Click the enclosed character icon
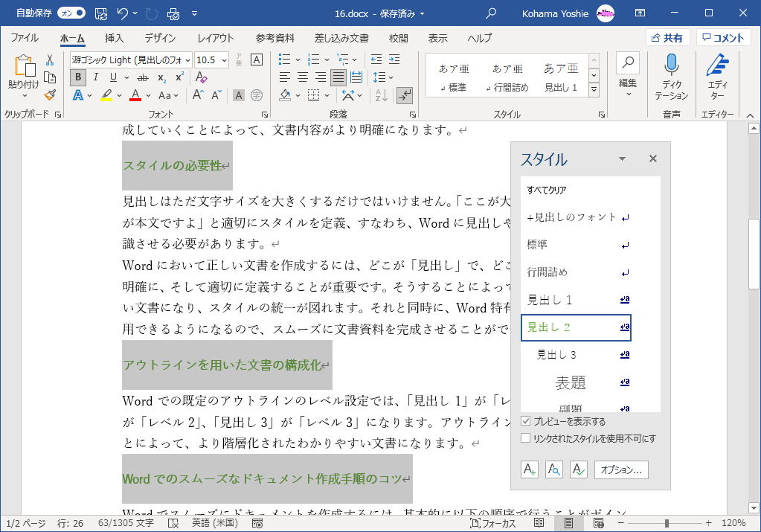 (257, 95)
